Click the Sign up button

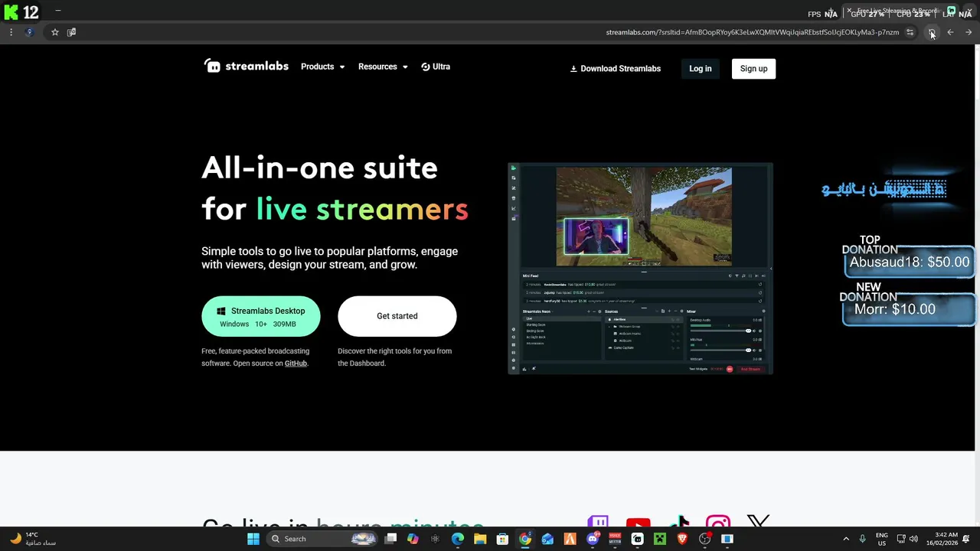point(753,69)
